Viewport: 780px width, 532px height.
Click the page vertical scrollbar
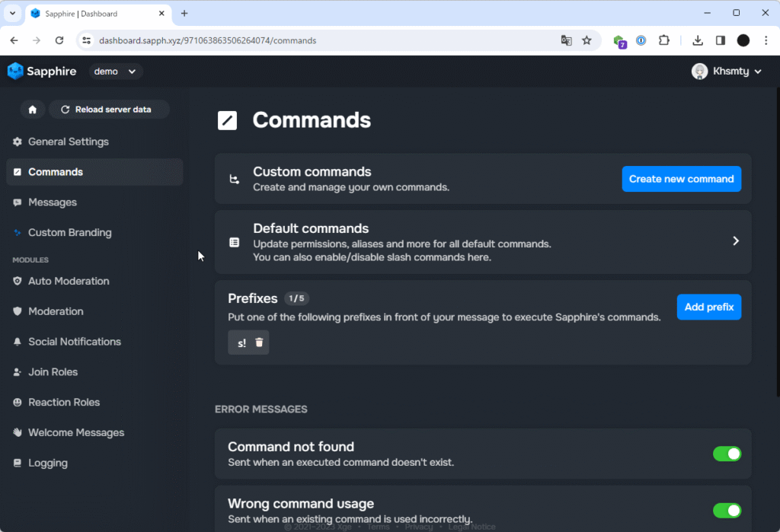(x=778, y=242)
